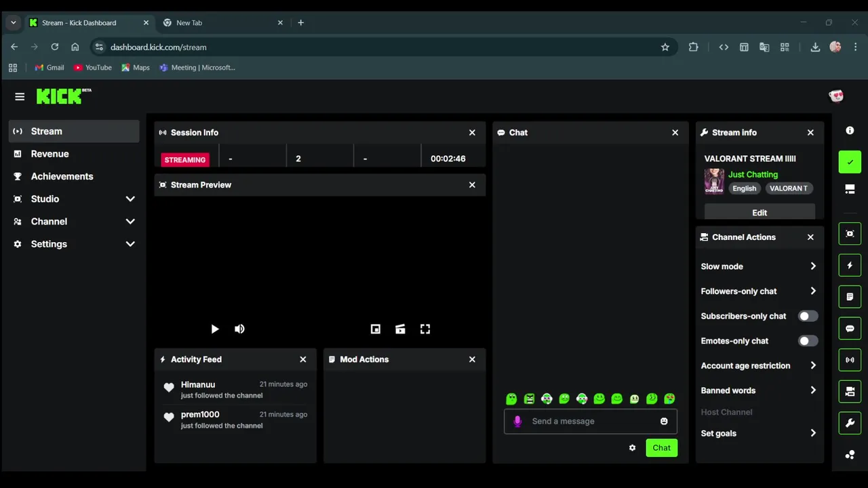Focus the Send a message field
868x488 pixels.
pyautogui.click(x=591, y=421)
